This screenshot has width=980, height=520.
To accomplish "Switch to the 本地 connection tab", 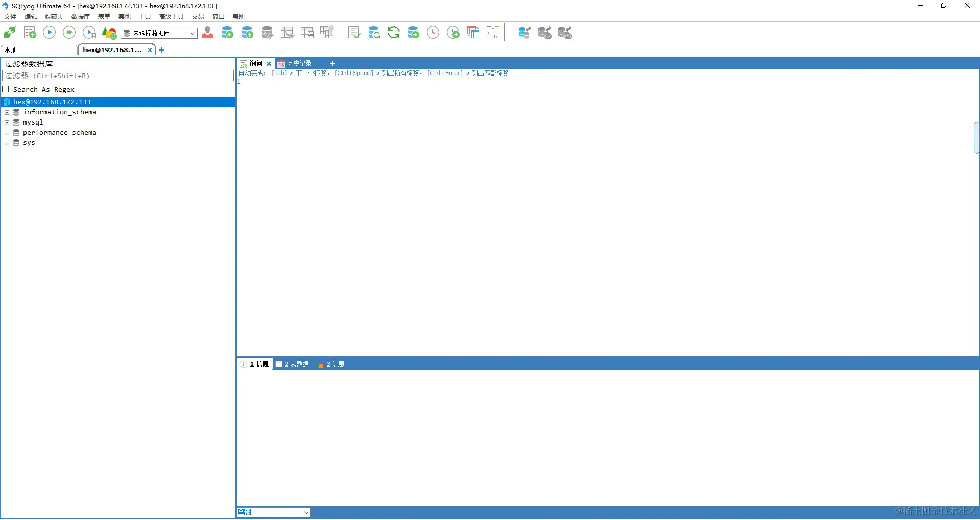I will click(39, 50).
